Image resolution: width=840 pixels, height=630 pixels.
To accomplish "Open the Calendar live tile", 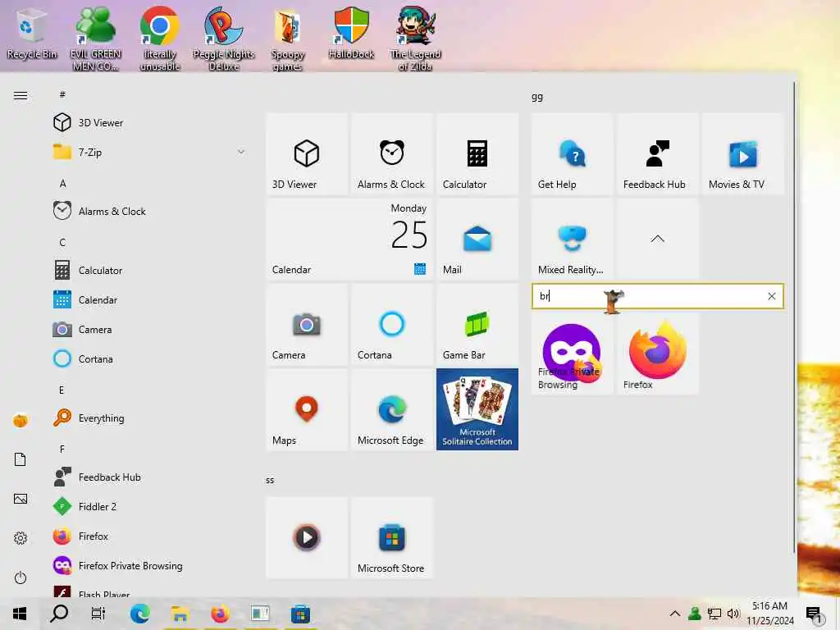I will point(349,239).
